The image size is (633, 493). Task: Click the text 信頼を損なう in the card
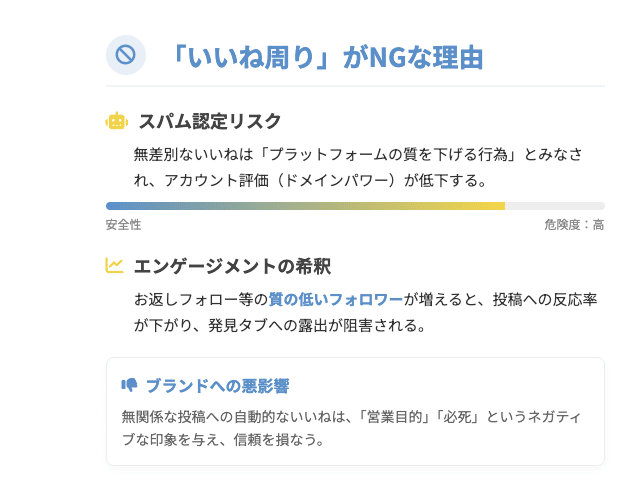tap(275, 439)
